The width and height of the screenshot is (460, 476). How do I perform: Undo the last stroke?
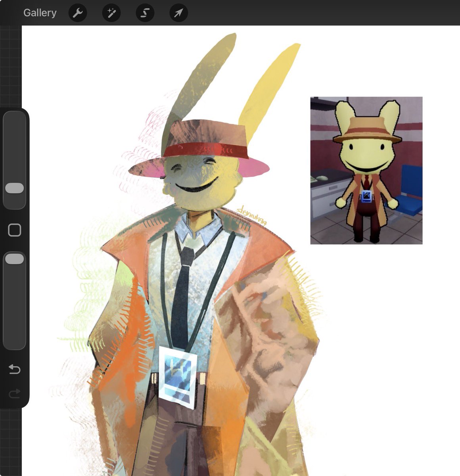pos(15,370)
